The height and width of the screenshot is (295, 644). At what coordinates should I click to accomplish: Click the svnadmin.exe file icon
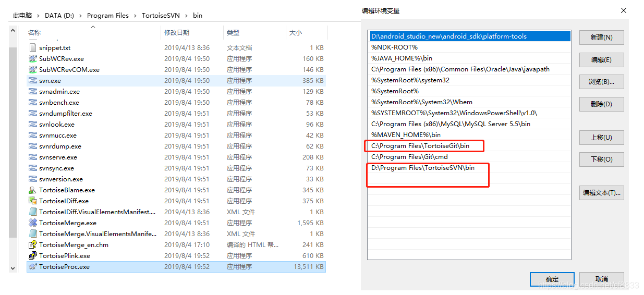click(33, 92)
